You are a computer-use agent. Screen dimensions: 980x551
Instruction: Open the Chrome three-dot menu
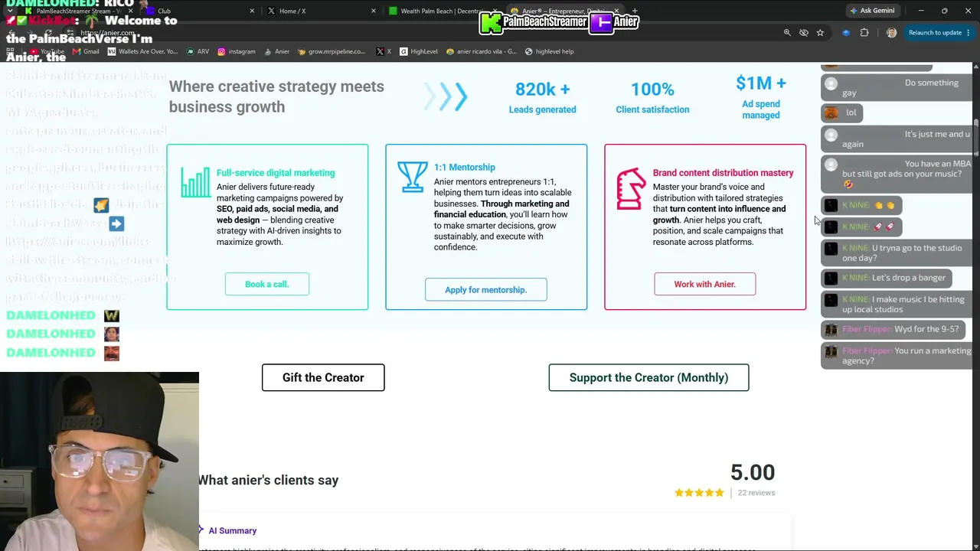click(x=969, y=33)
